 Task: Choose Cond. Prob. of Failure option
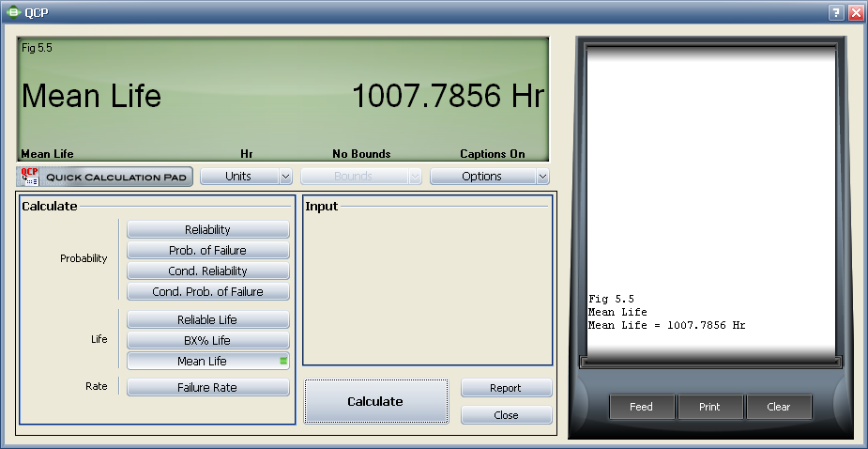[207, 291]
